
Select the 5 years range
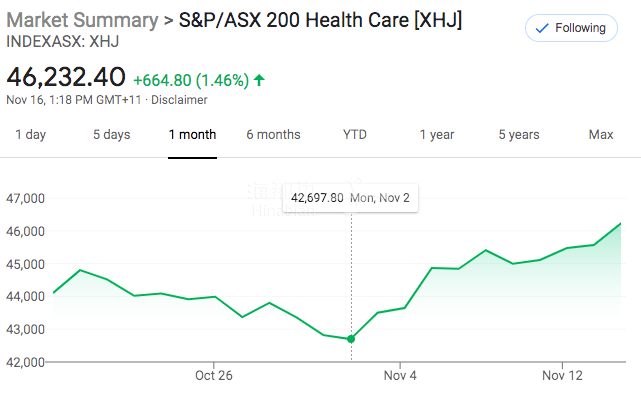pos(519,134)
